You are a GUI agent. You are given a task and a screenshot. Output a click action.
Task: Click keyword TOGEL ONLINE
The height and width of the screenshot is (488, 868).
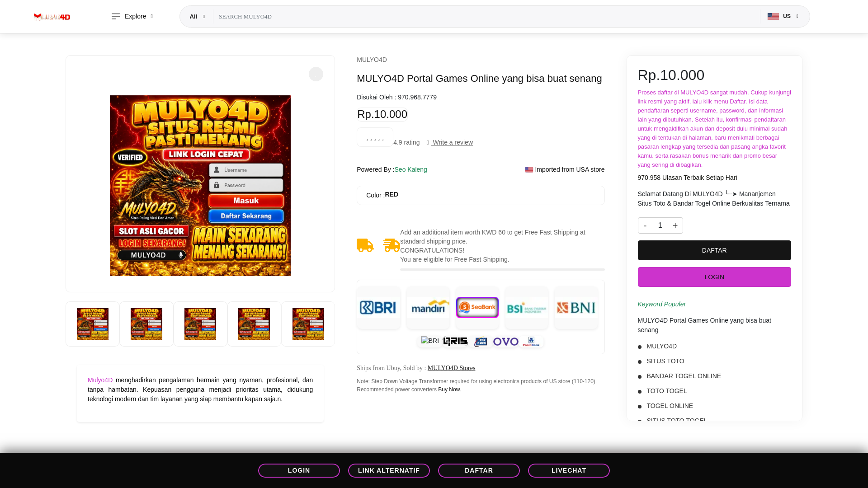click(x=670, y=406)
